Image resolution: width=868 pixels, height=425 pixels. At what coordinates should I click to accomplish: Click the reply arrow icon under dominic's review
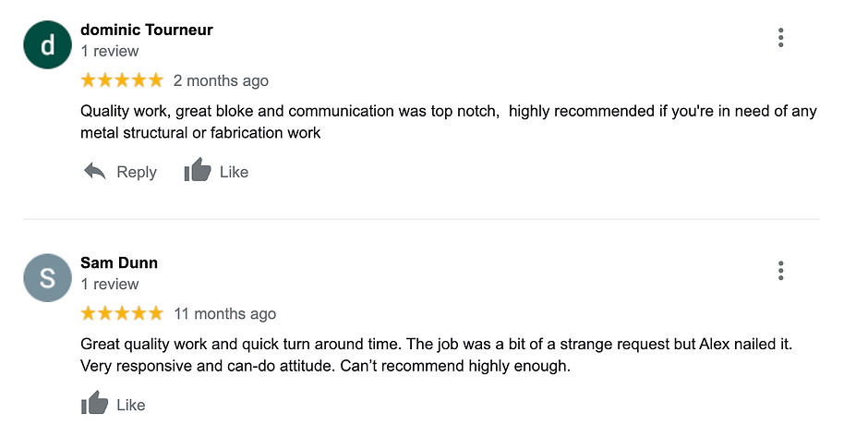tap(95, 171)
